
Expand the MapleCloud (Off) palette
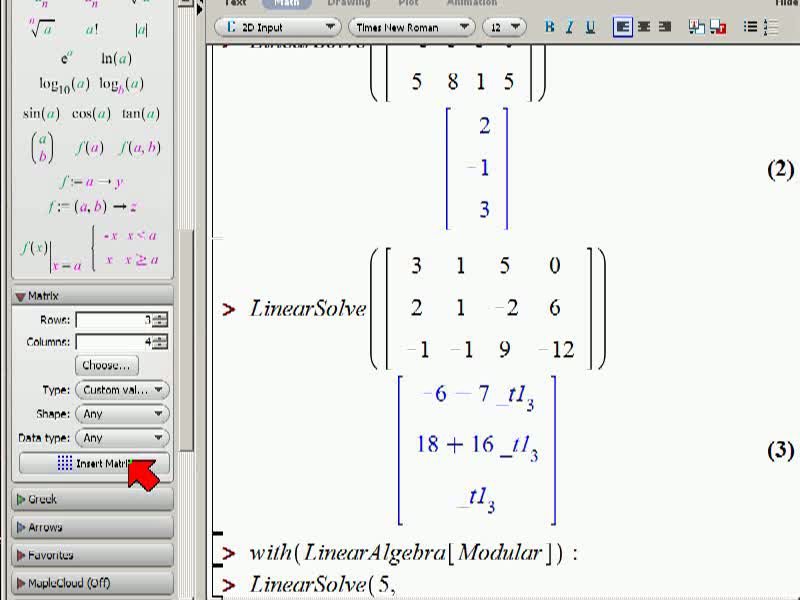pos(92,583)
